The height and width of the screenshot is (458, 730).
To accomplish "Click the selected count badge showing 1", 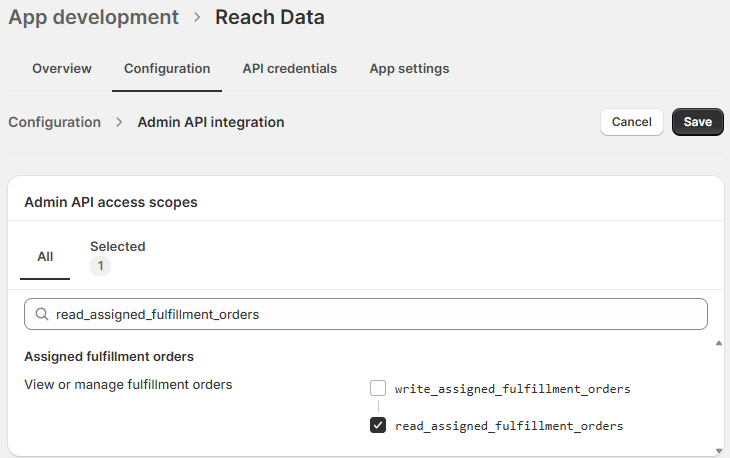I will tap(100, 266).
